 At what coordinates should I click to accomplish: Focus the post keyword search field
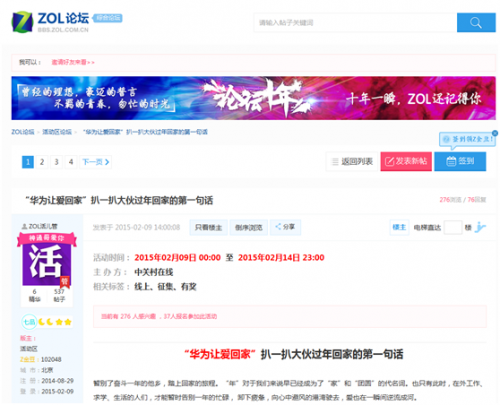pos(355,23)
